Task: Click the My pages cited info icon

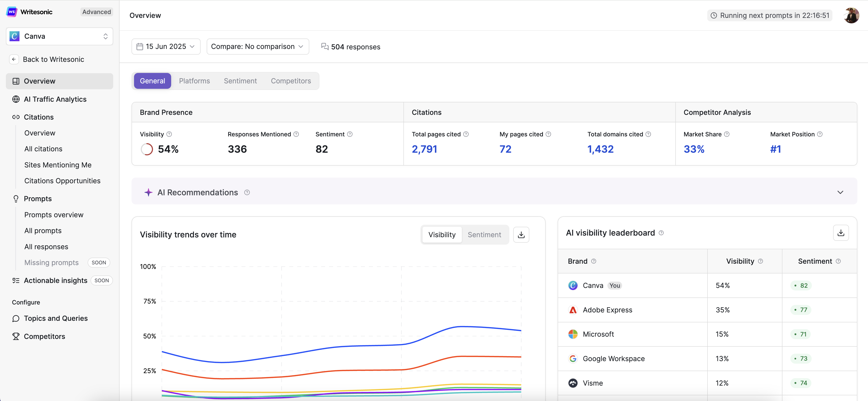Action: pos(548,134)
